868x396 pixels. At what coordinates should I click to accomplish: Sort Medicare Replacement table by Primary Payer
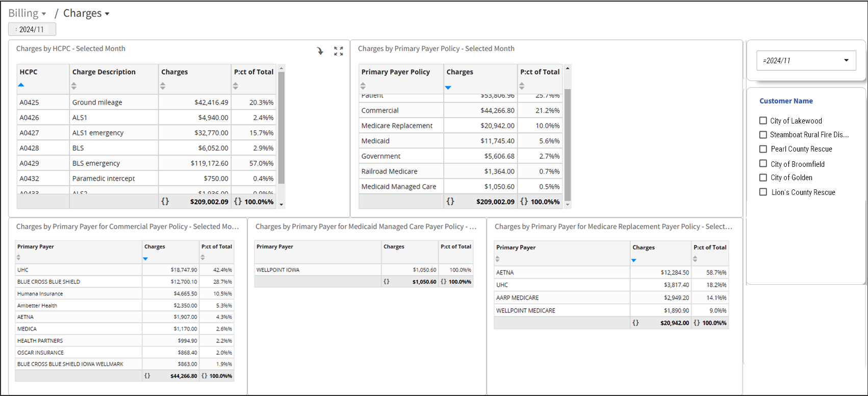(x=498, y=259)
